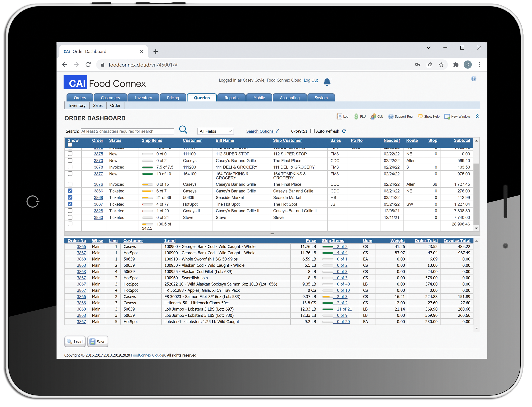Open the All Fields dropdown
This screenshot has width=532, height=407.
pyautogui.click(x=215, y=131)
